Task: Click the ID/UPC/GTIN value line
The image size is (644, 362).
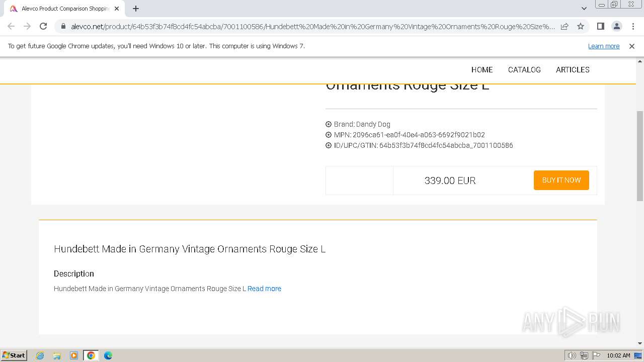Action: point(424,145)
